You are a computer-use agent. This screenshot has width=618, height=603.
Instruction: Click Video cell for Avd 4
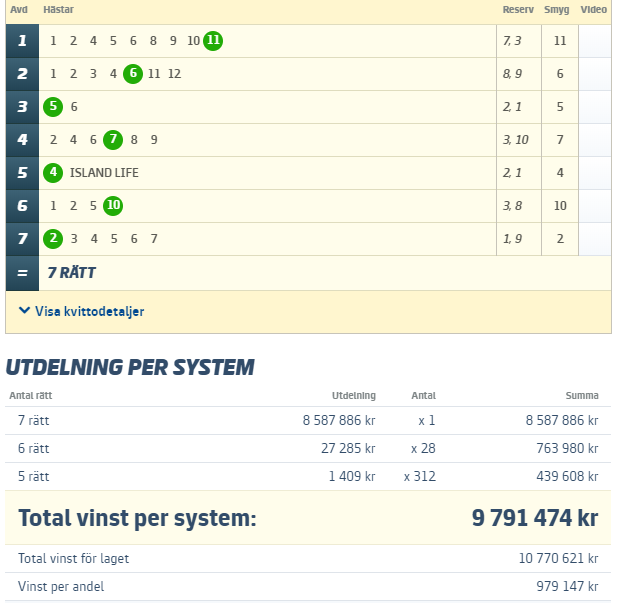click(595, 140)
